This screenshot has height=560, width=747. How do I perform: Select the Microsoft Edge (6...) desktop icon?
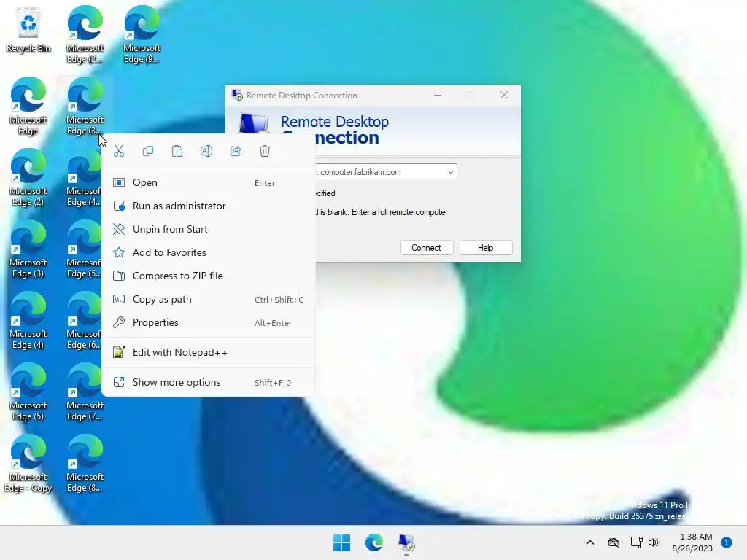click(x=84, y=320)
